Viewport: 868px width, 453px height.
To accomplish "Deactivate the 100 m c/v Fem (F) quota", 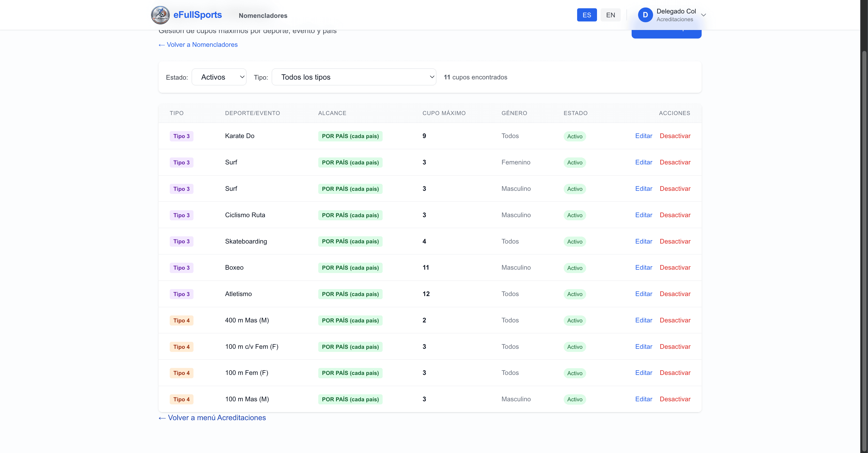I will point(675,346).
